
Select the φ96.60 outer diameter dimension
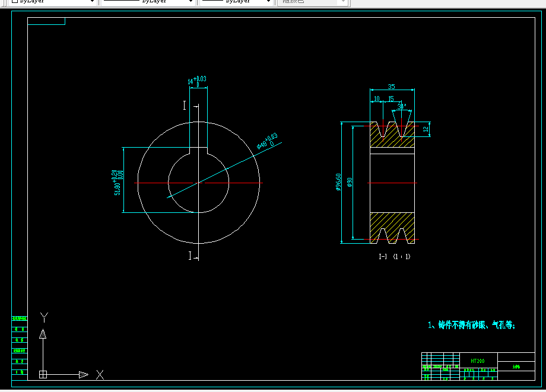pyautogui.click(x=338, y=182)
